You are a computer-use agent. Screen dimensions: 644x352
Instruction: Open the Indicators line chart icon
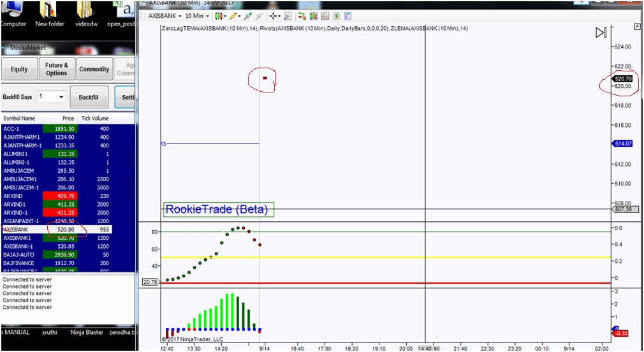[325, 16]
